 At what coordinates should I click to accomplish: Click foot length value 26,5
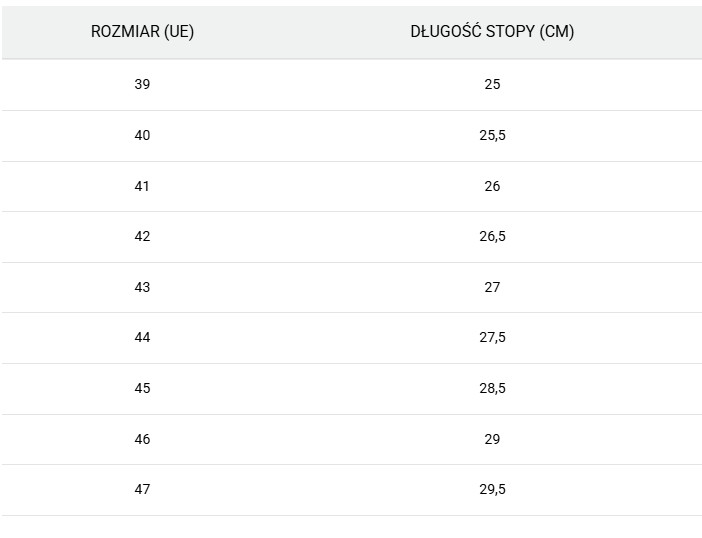[492, 237]
